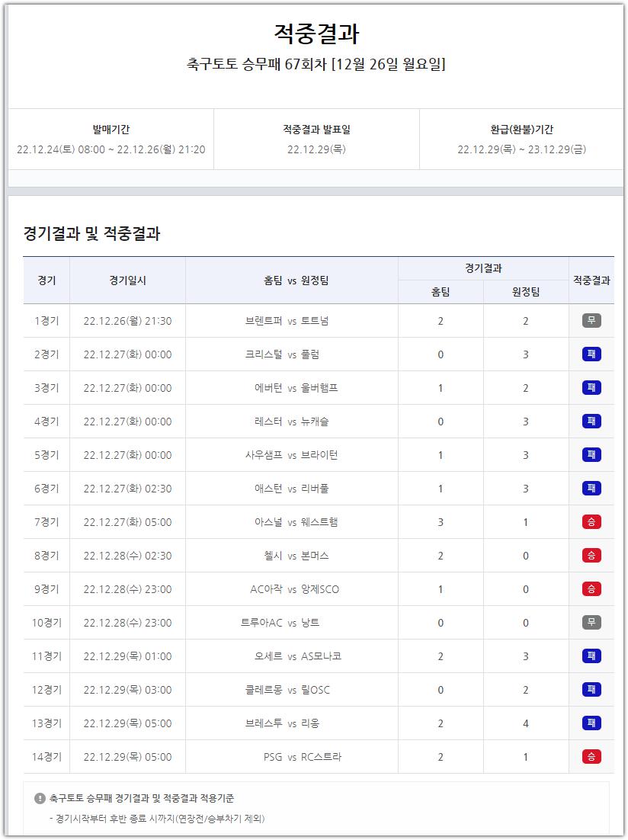Click the 적중결과 page title
This screenshot has width=628, height=840.
(x=316, y=34)
